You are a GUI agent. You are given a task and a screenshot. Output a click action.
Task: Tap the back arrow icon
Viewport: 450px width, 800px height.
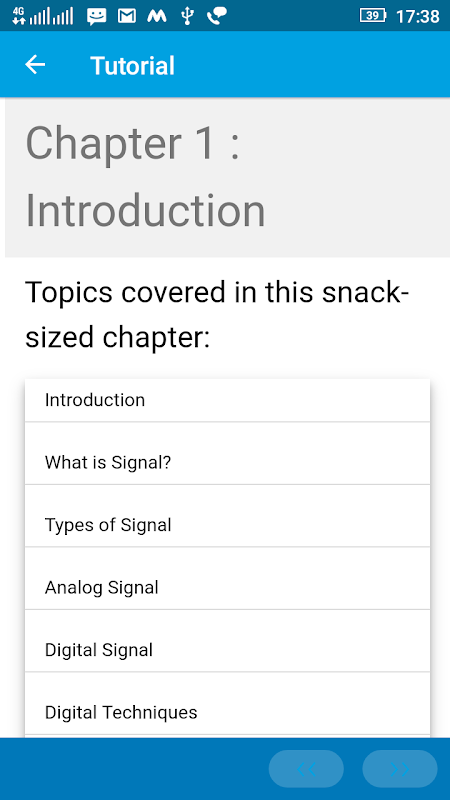[35, 65]
